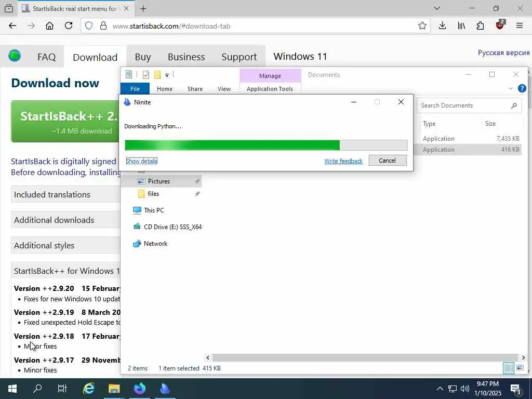Select This PC in navigation pane

[x=154, y=210]
